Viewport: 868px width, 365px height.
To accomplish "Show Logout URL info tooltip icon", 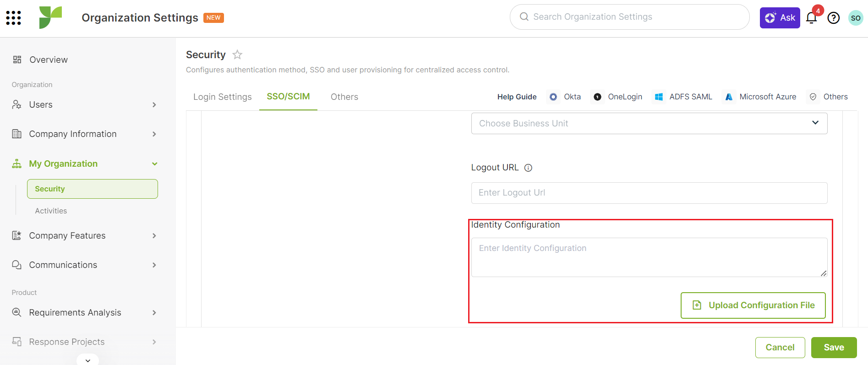I will pyautogui.click(x=528, y=168).
